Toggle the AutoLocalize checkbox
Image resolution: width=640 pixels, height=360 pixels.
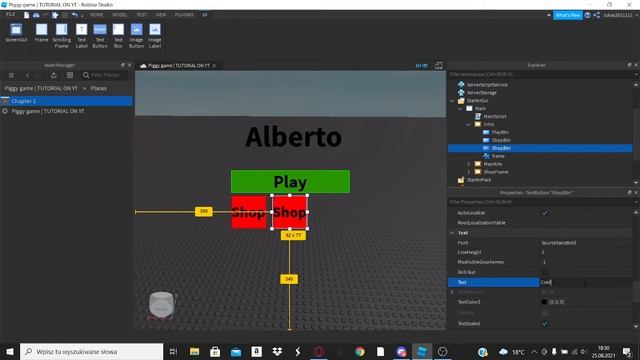click(x=544, y=213)
